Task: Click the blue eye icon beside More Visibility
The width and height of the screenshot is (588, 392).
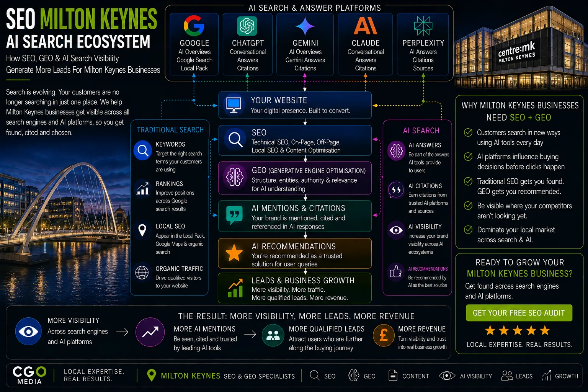Action: (x=28, y=331)
